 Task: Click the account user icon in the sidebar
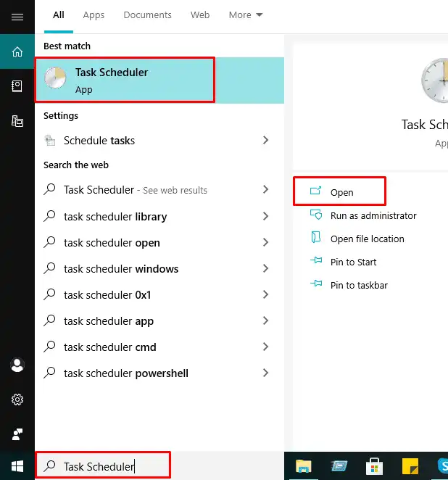tap(17, 365)
